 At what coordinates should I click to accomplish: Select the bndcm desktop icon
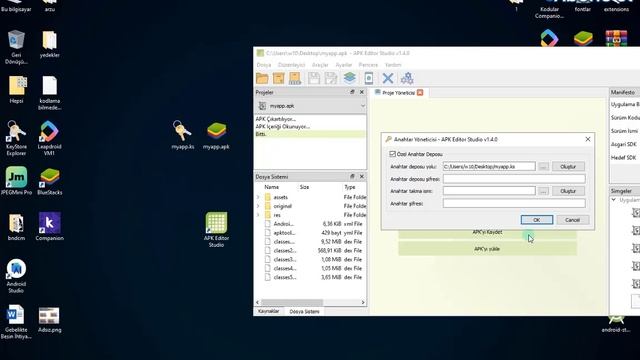click(x=16, y=226)
